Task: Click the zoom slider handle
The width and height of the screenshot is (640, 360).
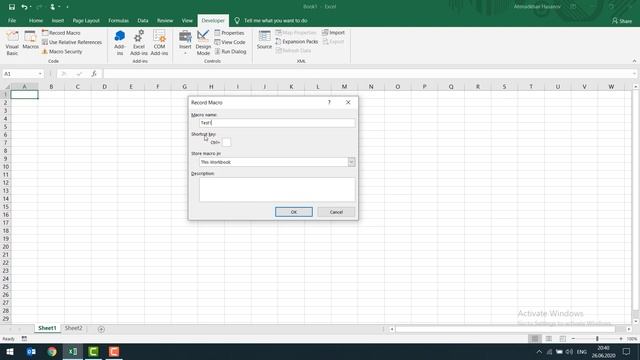Action: click(597, 338)
